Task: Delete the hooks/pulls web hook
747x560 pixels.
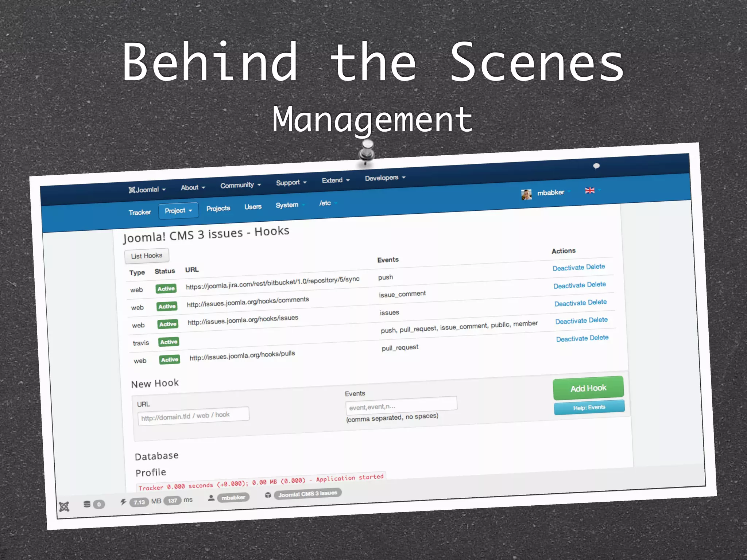Action: (x=599, y=338)
